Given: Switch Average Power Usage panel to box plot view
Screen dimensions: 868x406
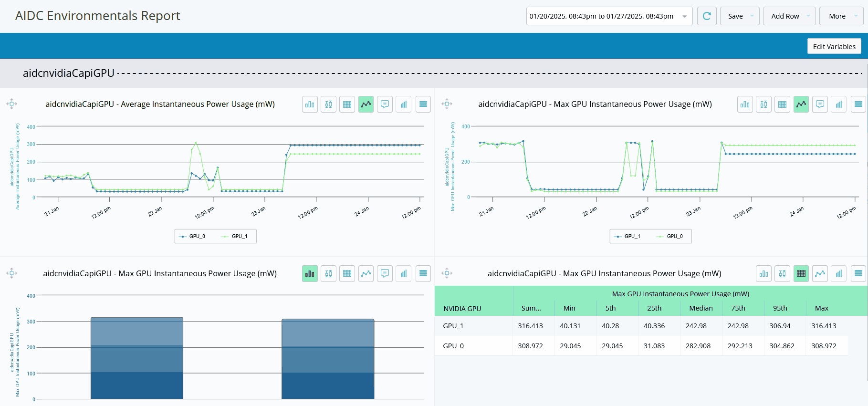Looking at the screenshot, I should coord(328,104).
